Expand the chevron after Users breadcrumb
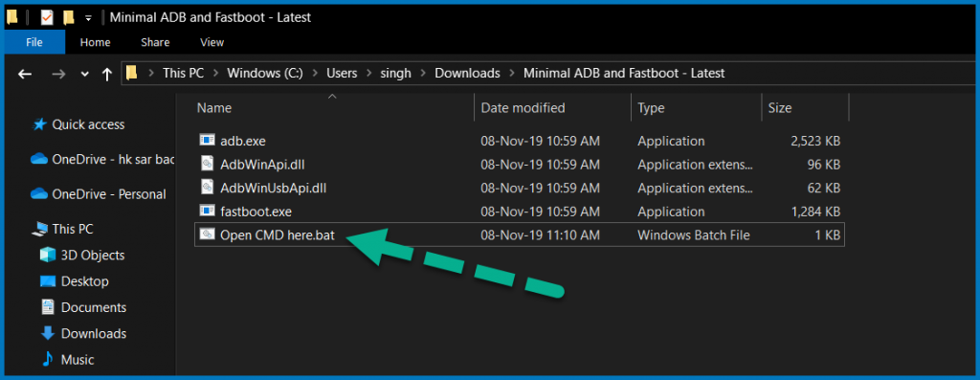The image size is (980, 380). [x=368, y=73]
